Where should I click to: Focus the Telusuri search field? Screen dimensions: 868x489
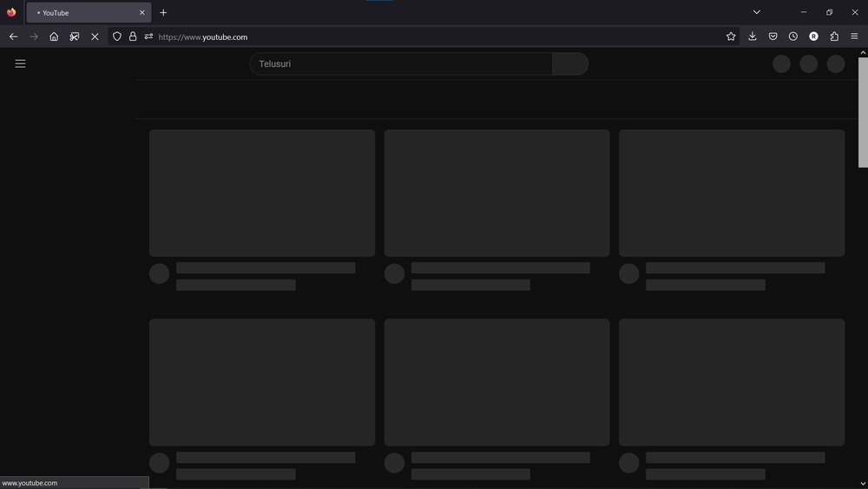(401, 63)
